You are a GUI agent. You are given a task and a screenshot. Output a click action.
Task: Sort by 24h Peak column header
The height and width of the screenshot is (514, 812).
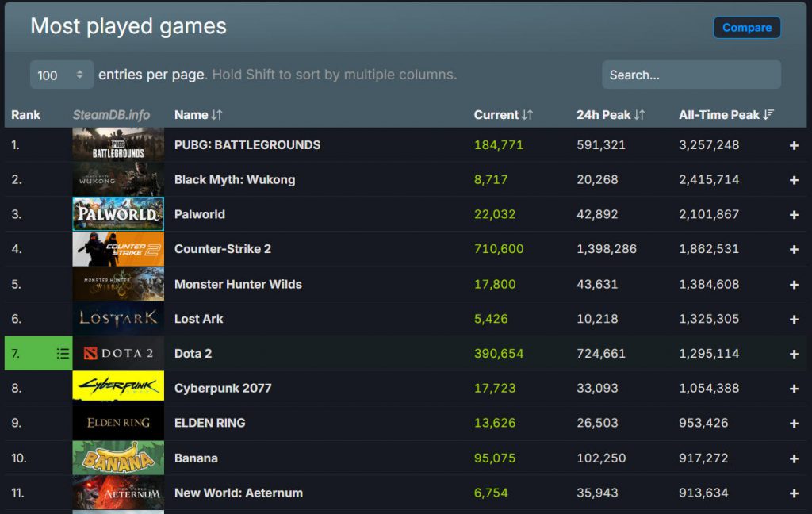610,115
